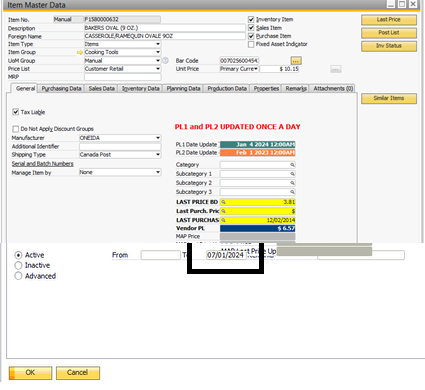Select the General tab
Viewport: 425px width, 390px height.
pos(25,88)
